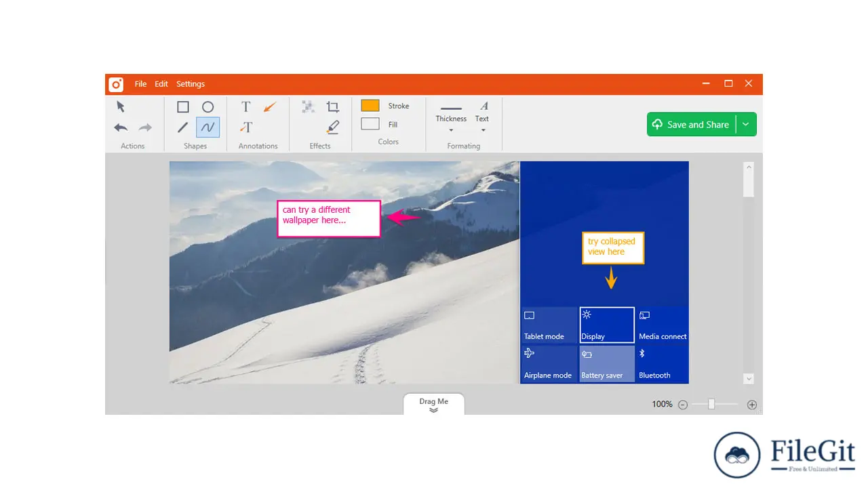Click the 100% zoom level text
The height and width of the screenshot is (488, 868).
click(x=662, y=405)
